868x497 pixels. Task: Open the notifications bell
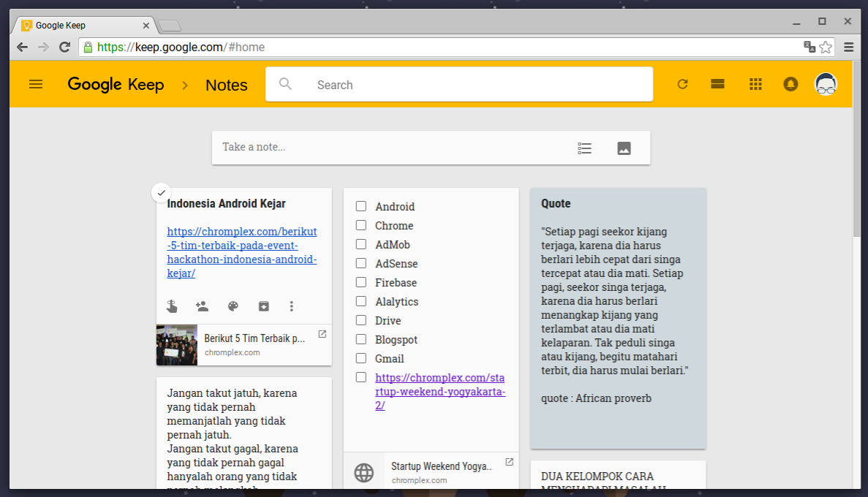(790, 84)
